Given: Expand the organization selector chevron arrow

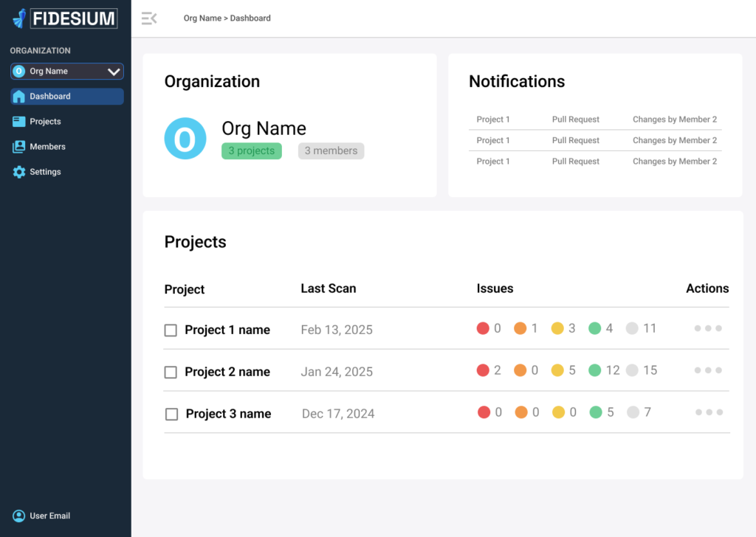Looking at the screenshot, I should coord(114,72).
